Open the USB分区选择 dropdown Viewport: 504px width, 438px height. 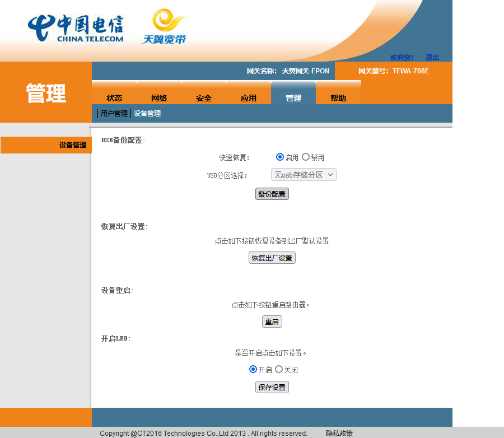pos(304,175)
